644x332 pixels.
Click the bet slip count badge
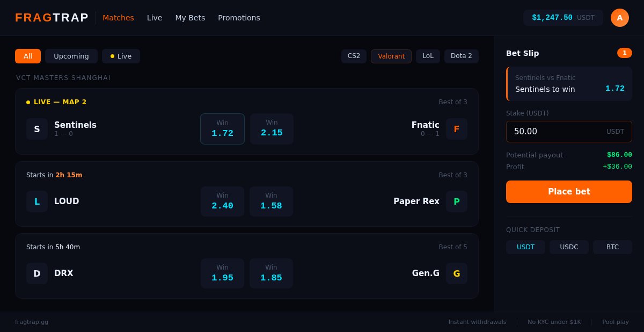(625, 53)
